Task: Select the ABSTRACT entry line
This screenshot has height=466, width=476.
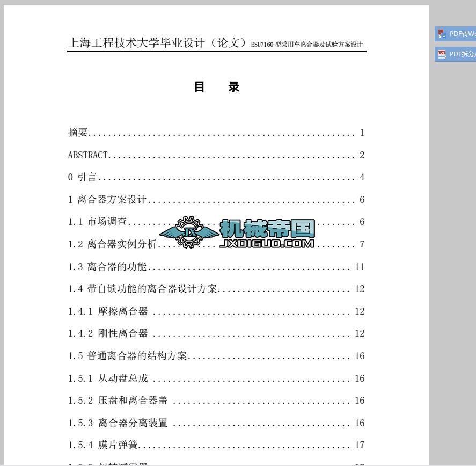Action: point(216,155)
